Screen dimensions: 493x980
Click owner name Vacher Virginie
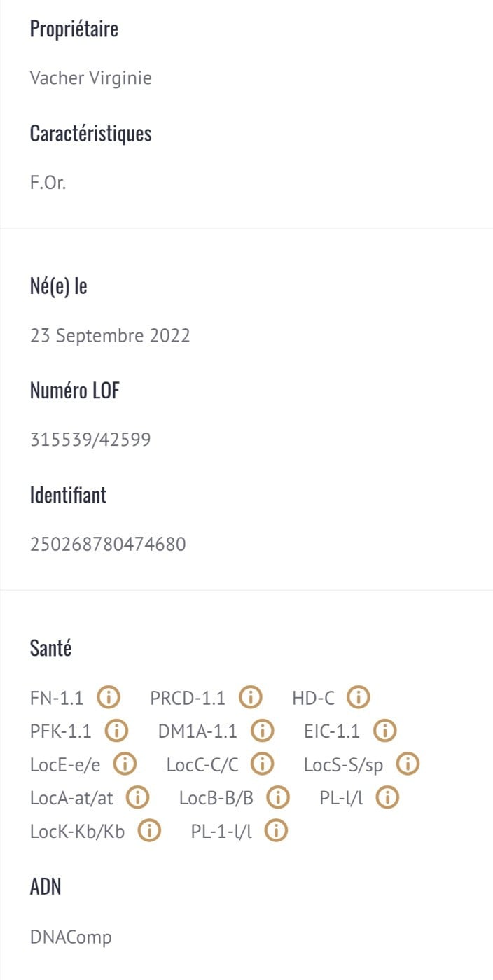pos(90,78)
